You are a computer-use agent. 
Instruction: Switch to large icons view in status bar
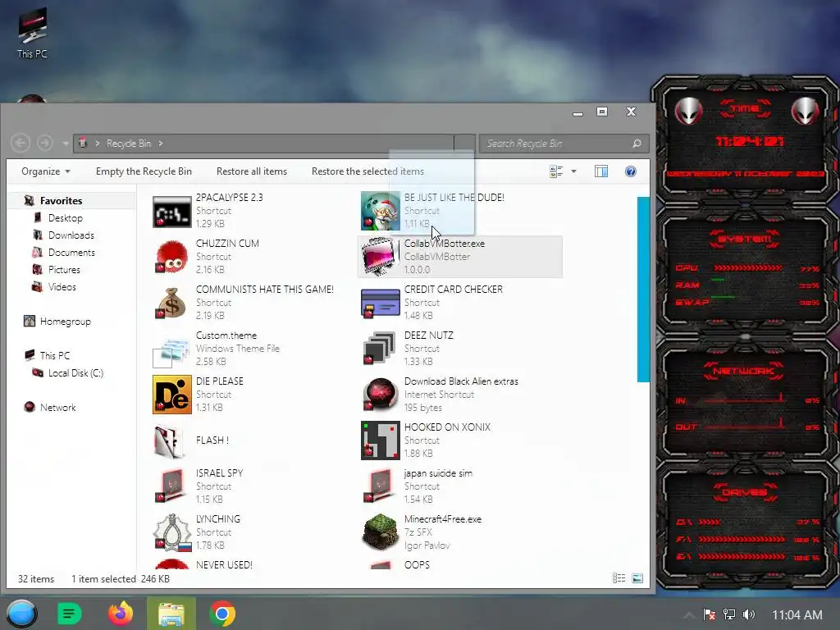[637, 578]
